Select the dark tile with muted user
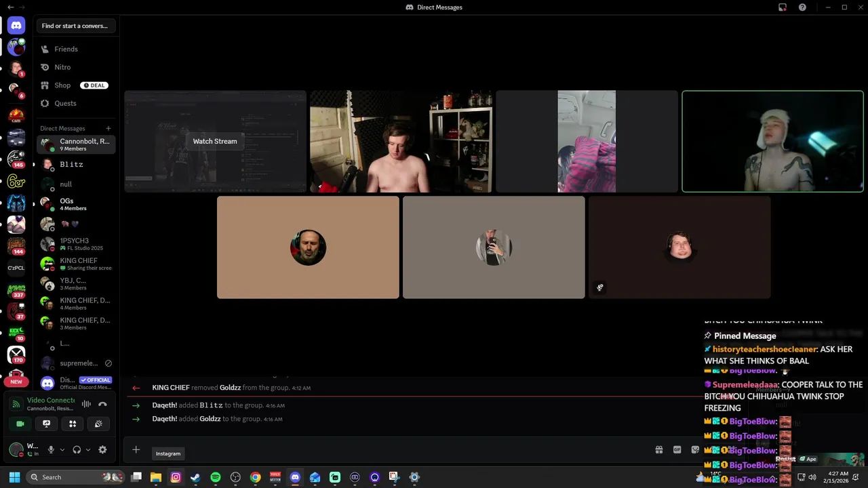 679,247
